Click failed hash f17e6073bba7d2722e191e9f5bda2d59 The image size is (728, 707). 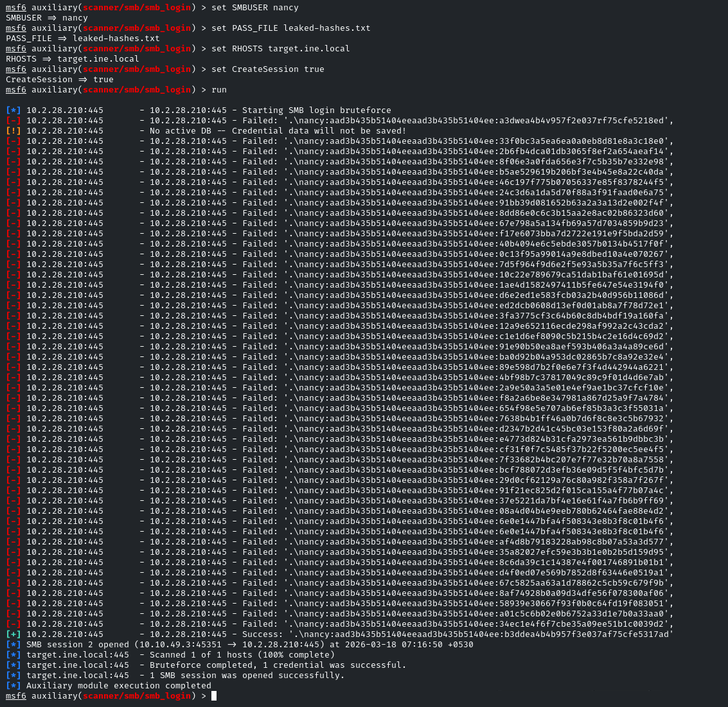coord(582,233)
